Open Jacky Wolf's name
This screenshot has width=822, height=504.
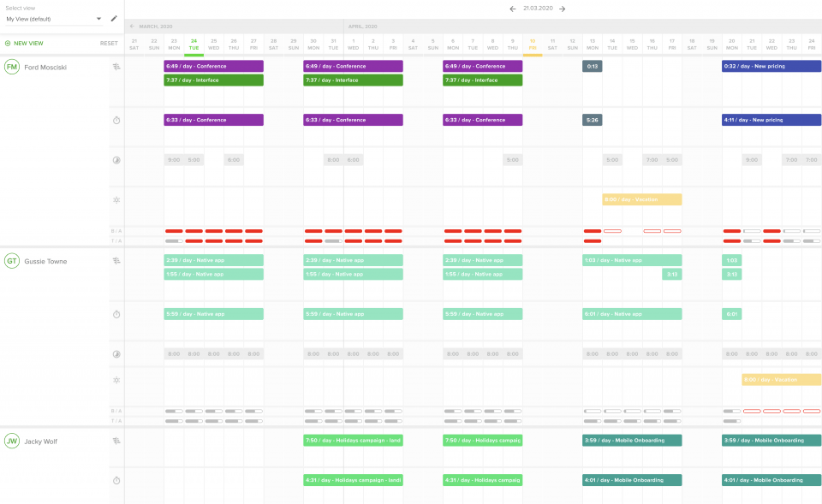(41, 442)
